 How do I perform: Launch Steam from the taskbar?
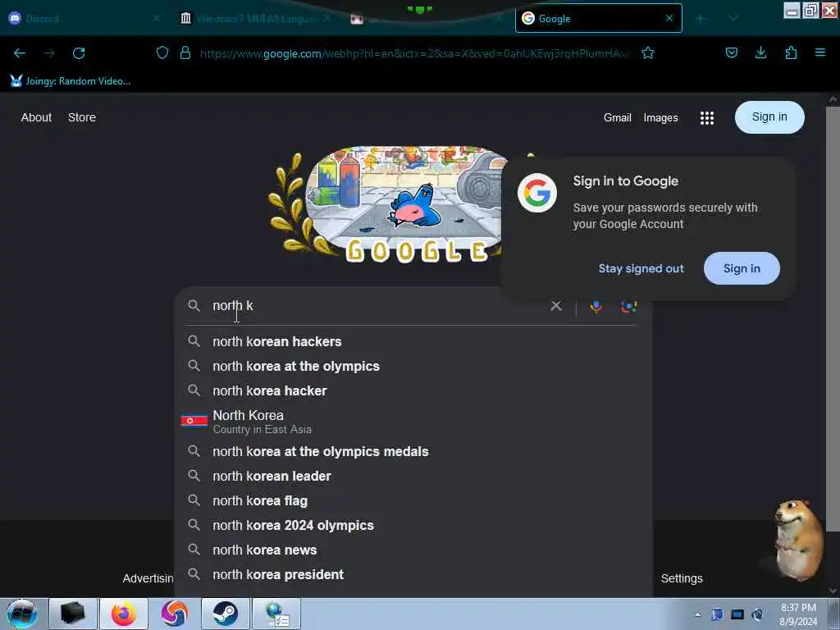coord(225,614)
